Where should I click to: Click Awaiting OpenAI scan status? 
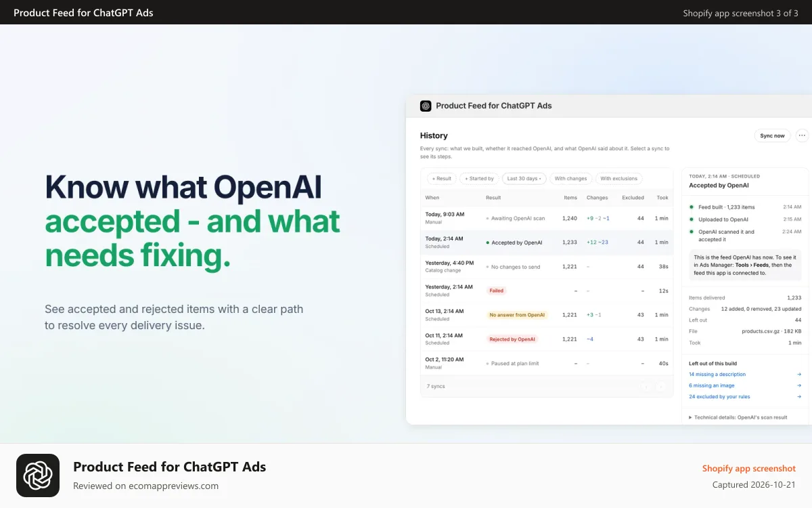coord(515,218)
